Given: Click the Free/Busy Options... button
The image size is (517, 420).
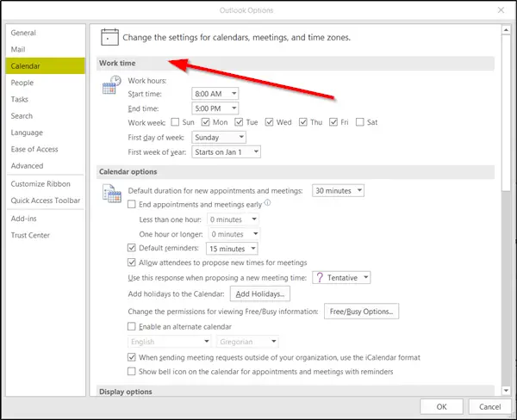Looking at the screenshot, I should 361,312.
